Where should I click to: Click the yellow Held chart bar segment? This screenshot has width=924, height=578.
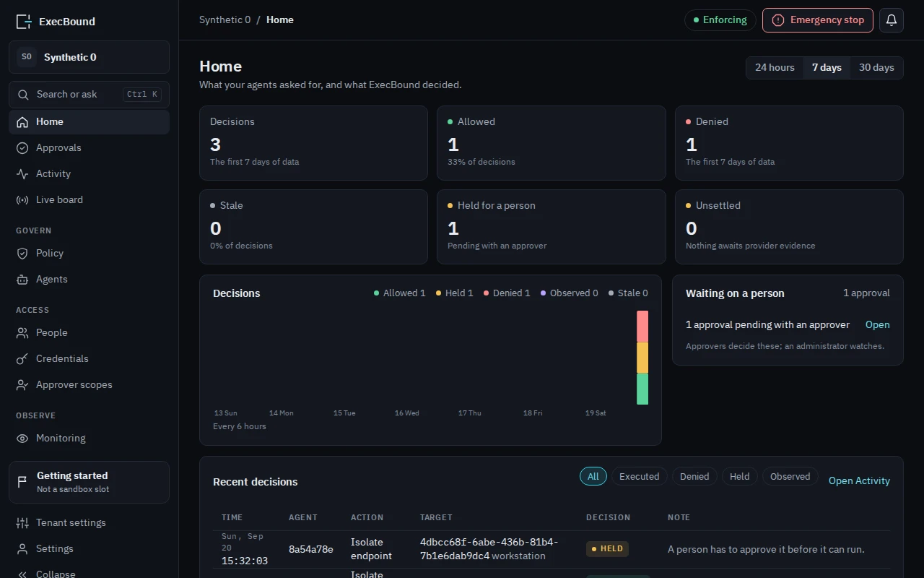click(642, 358)
